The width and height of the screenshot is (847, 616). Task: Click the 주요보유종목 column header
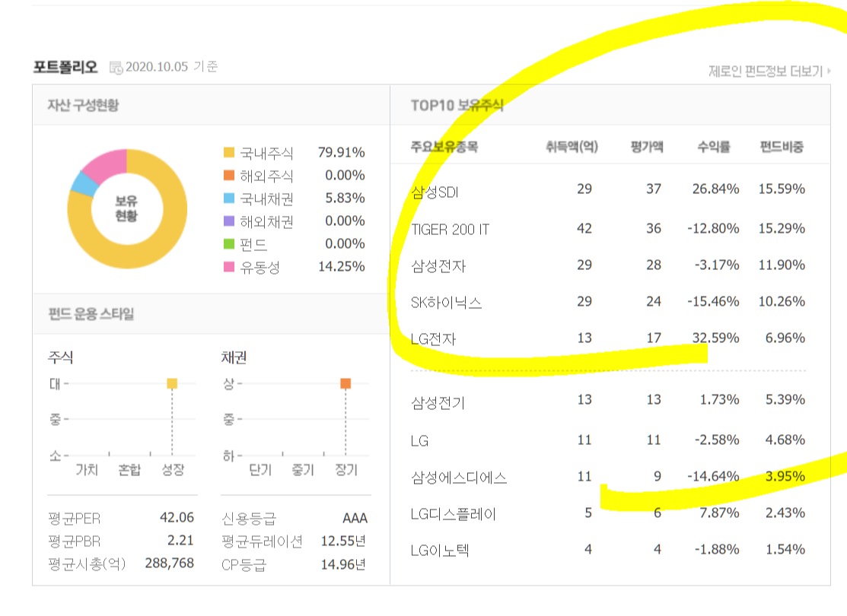[x=444, y=146]
